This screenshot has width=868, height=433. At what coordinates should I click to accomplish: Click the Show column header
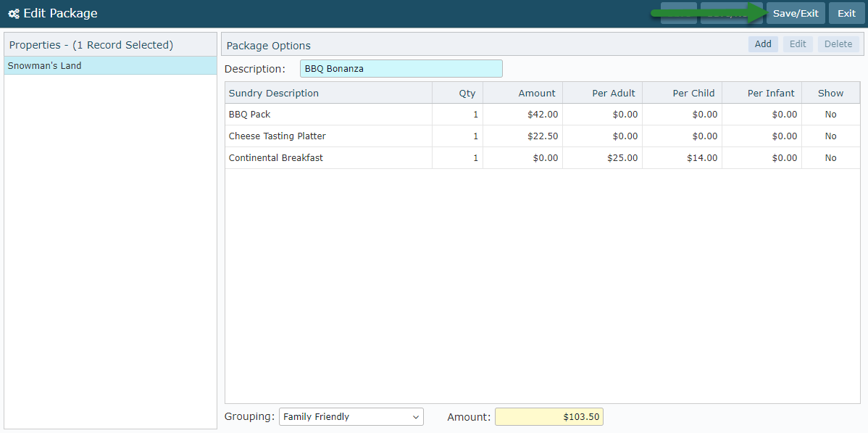coord(830,93)
